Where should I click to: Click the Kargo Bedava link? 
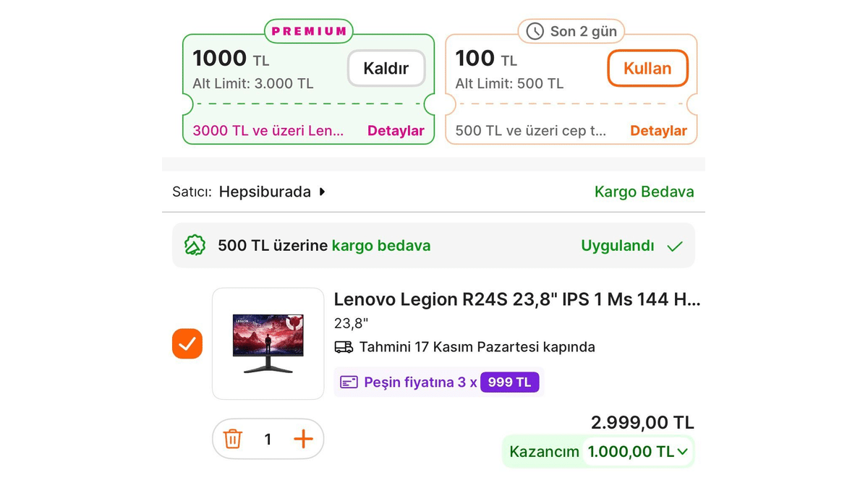coord(644,192)
